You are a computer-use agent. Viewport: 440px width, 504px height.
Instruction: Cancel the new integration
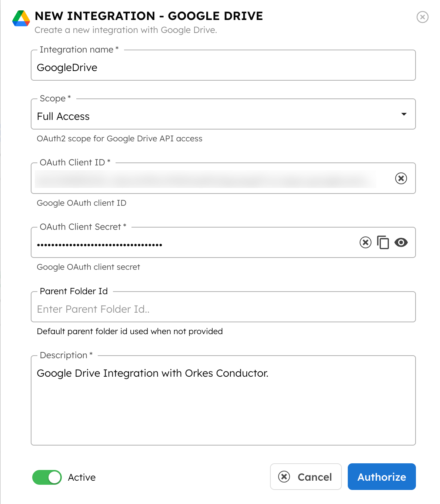tap(306, 477)
